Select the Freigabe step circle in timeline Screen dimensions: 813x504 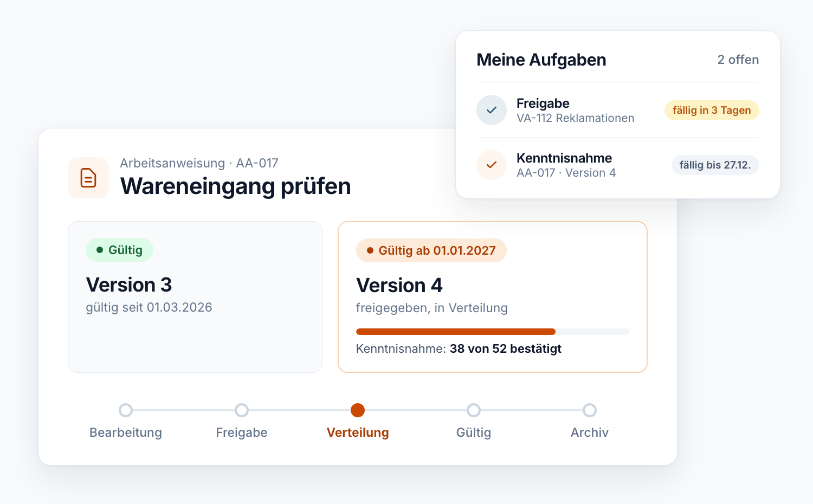pos(242,410)
